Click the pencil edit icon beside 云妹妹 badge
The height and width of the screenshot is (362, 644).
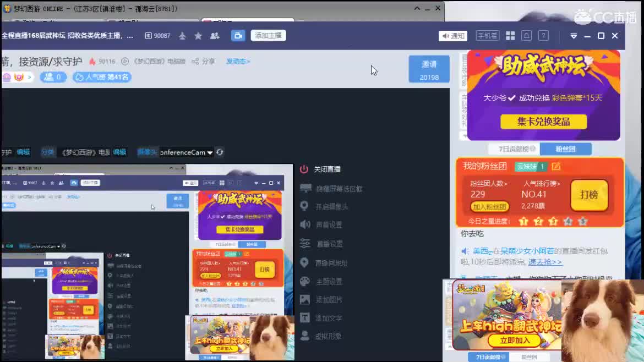click(x=556, y=166)
